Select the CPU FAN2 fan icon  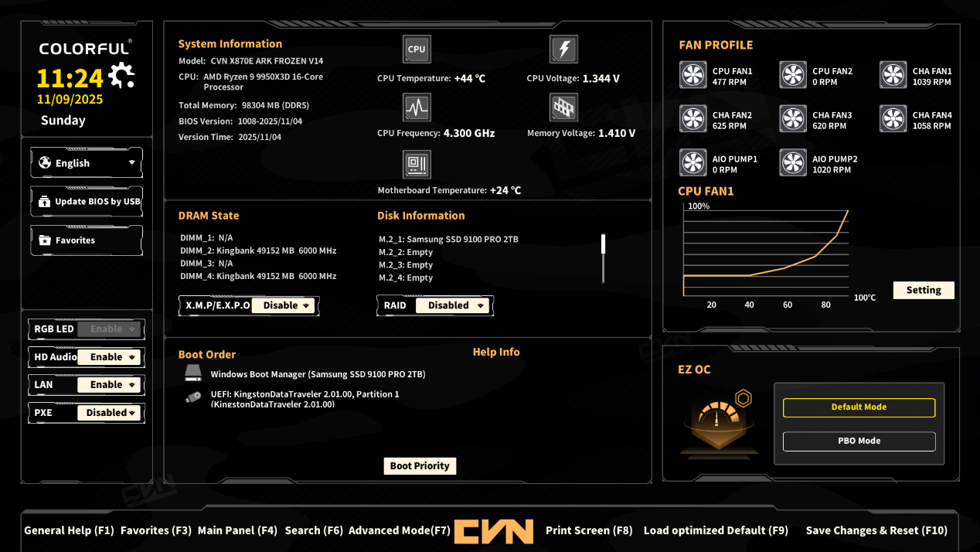coord(793,75)
